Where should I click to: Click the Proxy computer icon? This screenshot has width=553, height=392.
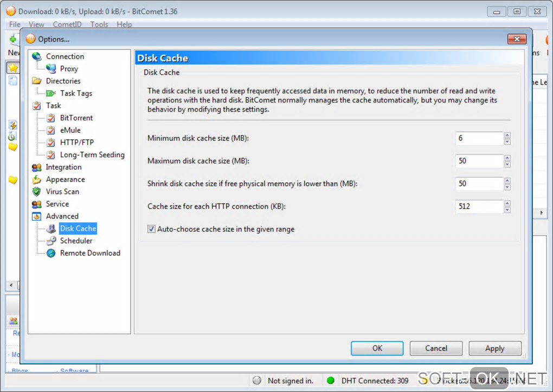point(51,69)
